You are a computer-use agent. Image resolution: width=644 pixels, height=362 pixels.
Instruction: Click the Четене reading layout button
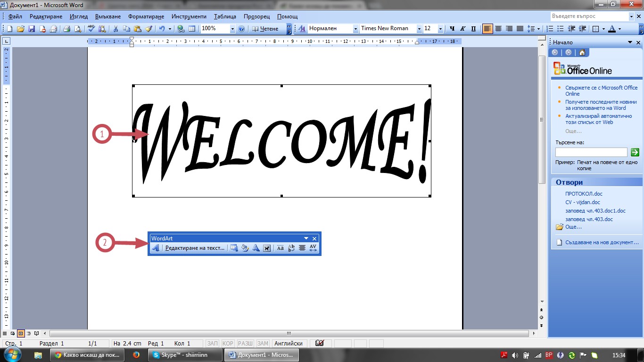[266, 29]
